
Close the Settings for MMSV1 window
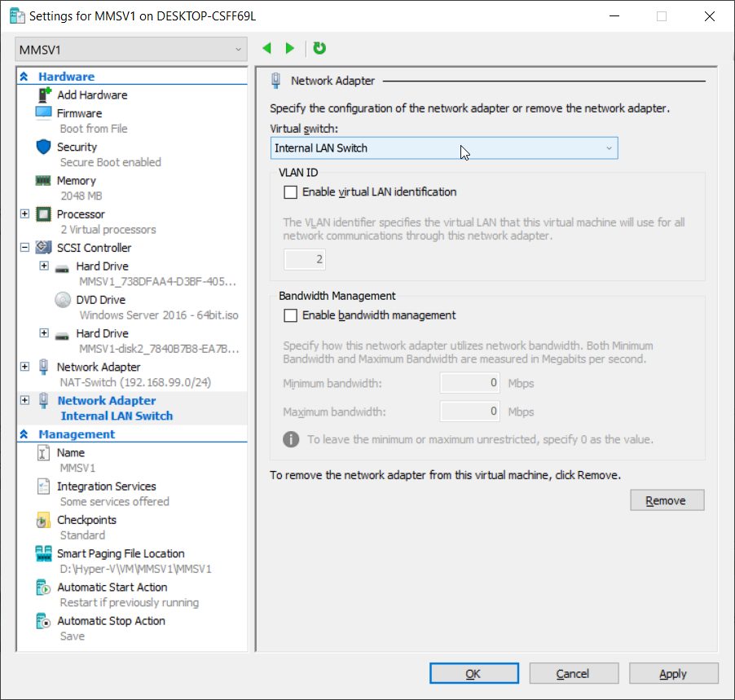coord(710,16)
